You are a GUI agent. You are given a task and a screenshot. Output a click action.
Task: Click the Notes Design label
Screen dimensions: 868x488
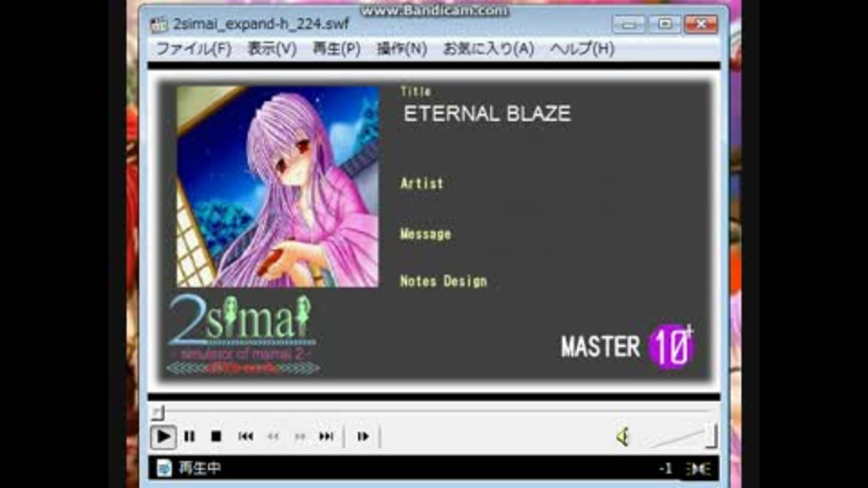[443, 281]
